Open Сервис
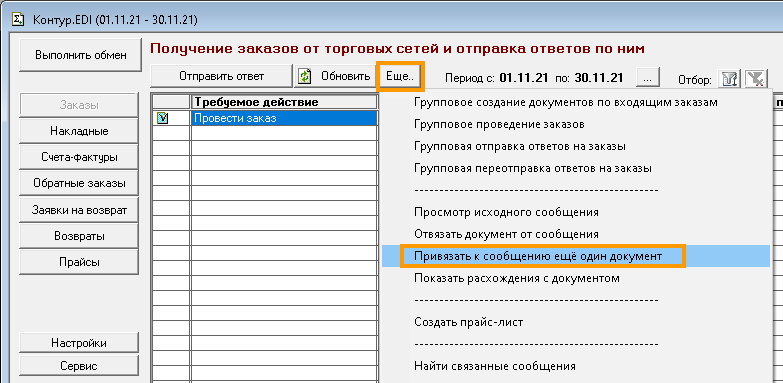783x383 pixels. click(79, 366)
